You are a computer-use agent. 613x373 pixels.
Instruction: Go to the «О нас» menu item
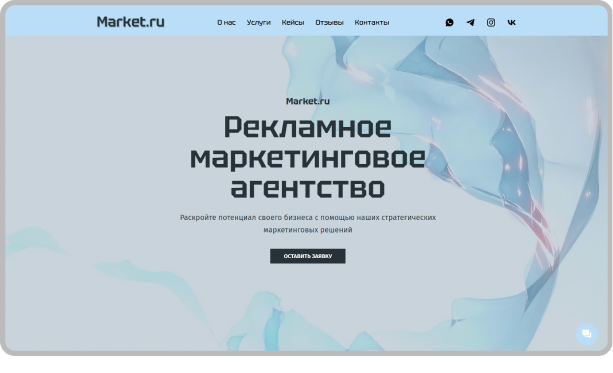[x=226, y=23]
